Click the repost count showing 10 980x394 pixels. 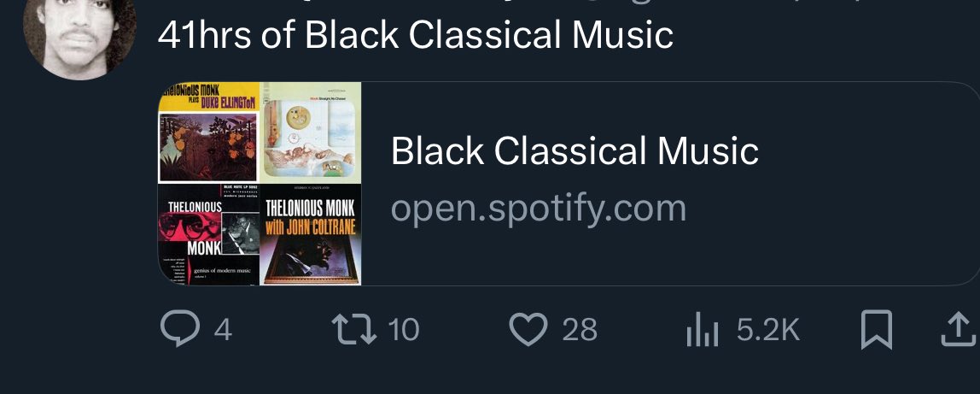pyautogui.click(x=404, y=330)
